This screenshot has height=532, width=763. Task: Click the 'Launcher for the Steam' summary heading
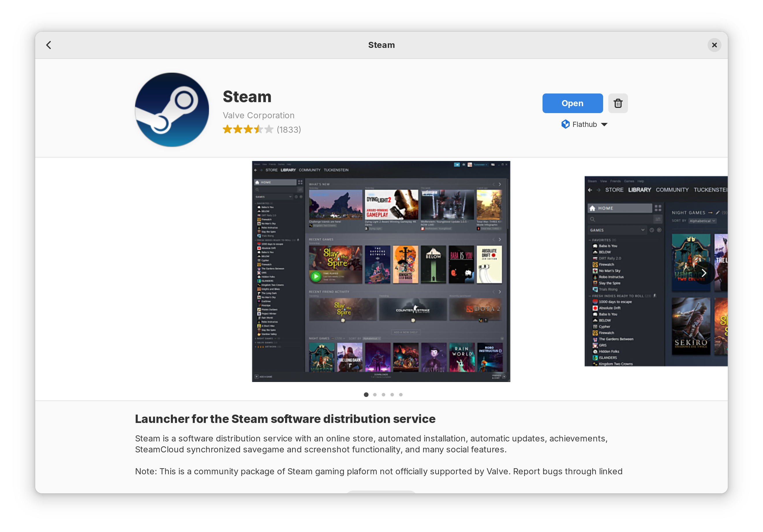coord(285,419)
